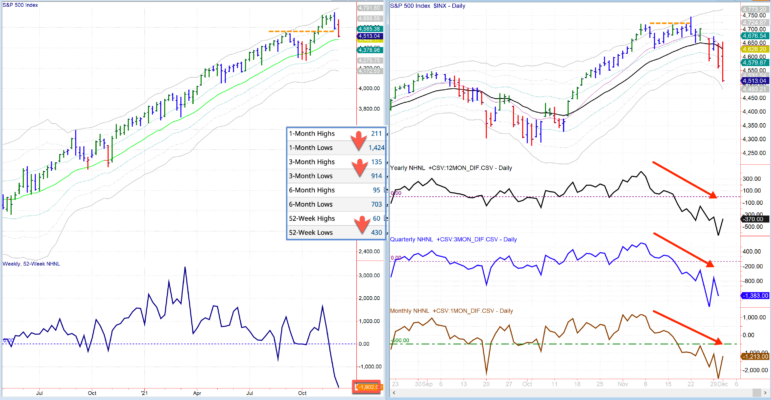Click the -1,213.00 value tag on Monthly NHNL pane
This screenshot has height=400, width=771.
[x=754, y=356]
